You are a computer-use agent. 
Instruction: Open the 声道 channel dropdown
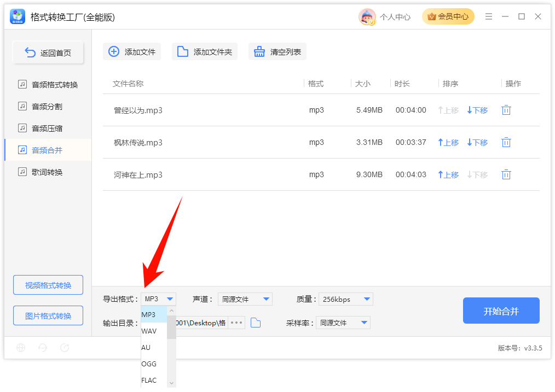point(245,299)
